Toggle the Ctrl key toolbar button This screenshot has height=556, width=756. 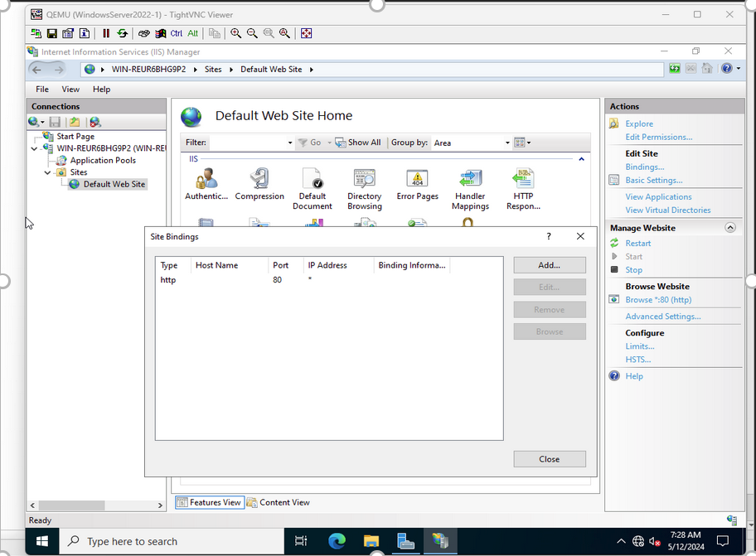[177, 33]
